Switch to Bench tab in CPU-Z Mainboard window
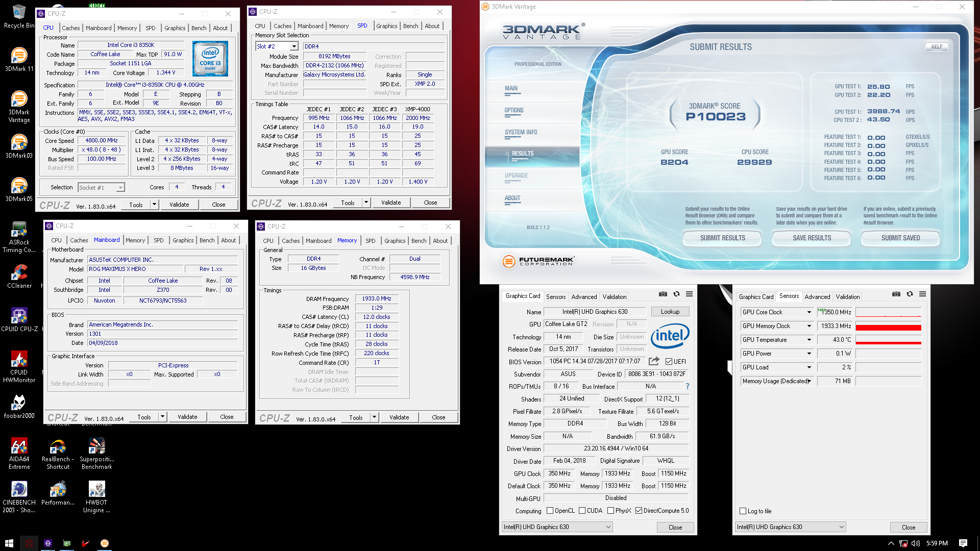The width and height of the screenshot is (980, 551). [x=207, y=240]
